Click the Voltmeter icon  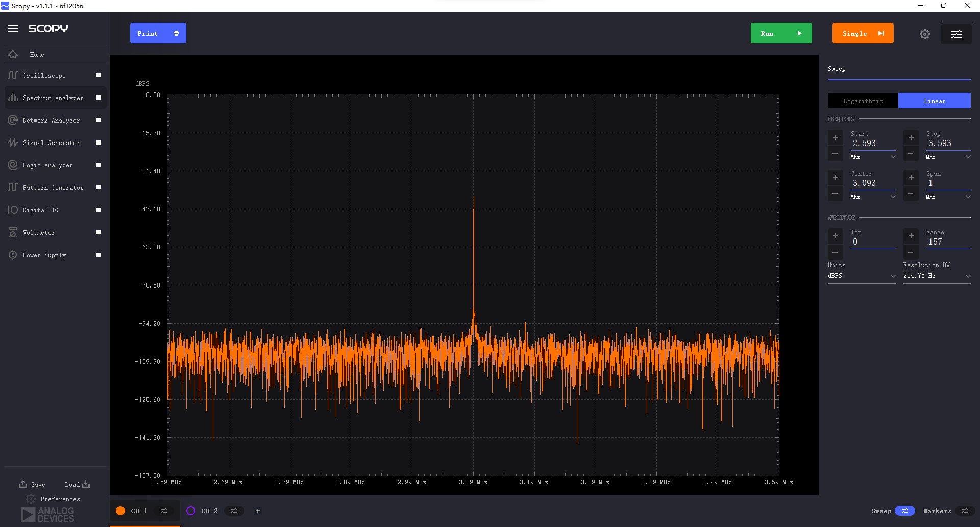13,232
